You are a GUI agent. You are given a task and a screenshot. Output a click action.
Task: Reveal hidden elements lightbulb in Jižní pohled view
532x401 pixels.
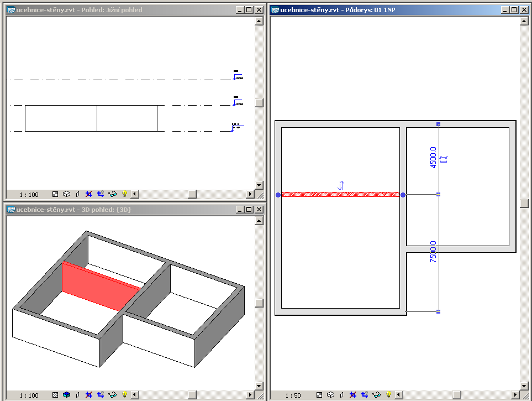(x=124, y=194)
